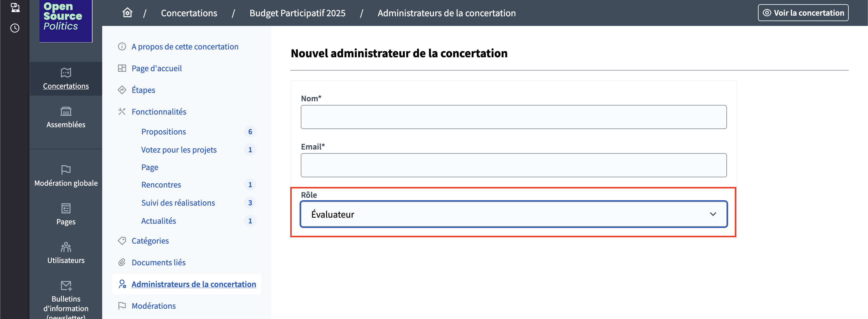This screenshot has width=868, height=319.
Task: Focus the Nom text field
Action: (x=514, y=117)
